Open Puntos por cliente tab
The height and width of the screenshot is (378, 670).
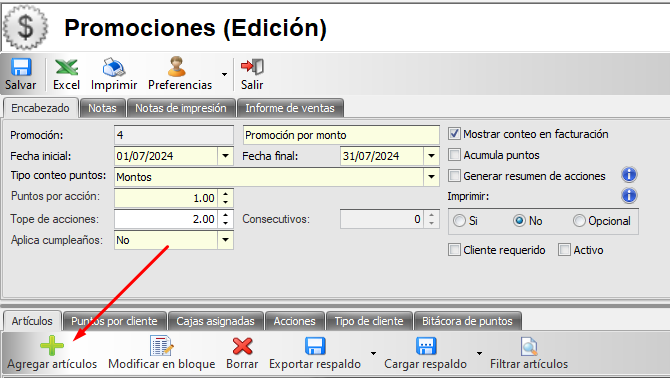point(114,321)
